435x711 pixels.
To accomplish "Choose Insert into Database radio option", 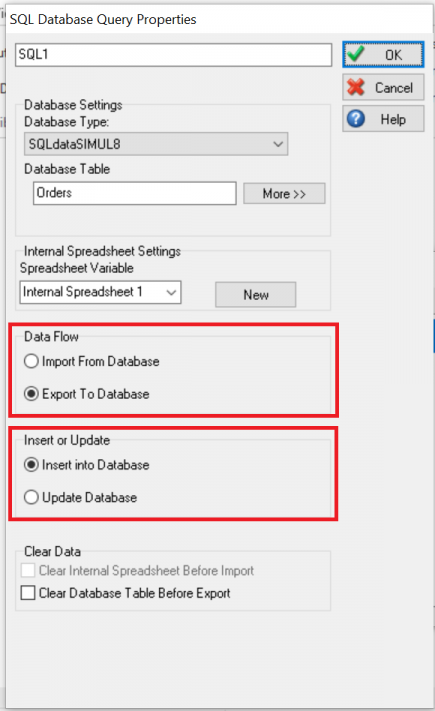I will click(x=31, y=465).
